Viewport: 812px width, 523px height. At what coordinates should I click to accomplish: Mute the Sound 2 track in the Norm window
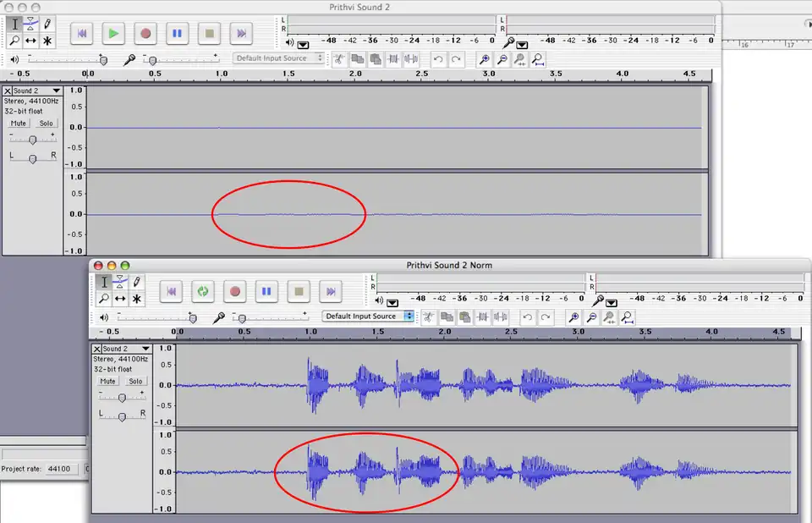click(x=108, y=382)
